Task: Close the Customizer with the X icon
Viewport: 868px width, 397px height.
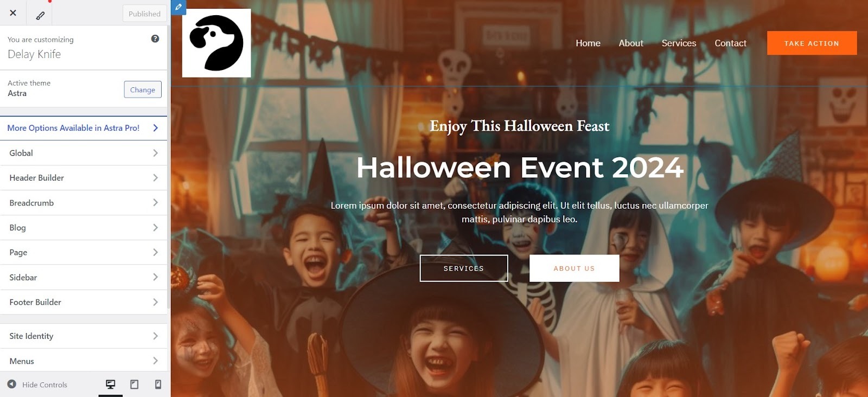Action: tap(13, 12)
